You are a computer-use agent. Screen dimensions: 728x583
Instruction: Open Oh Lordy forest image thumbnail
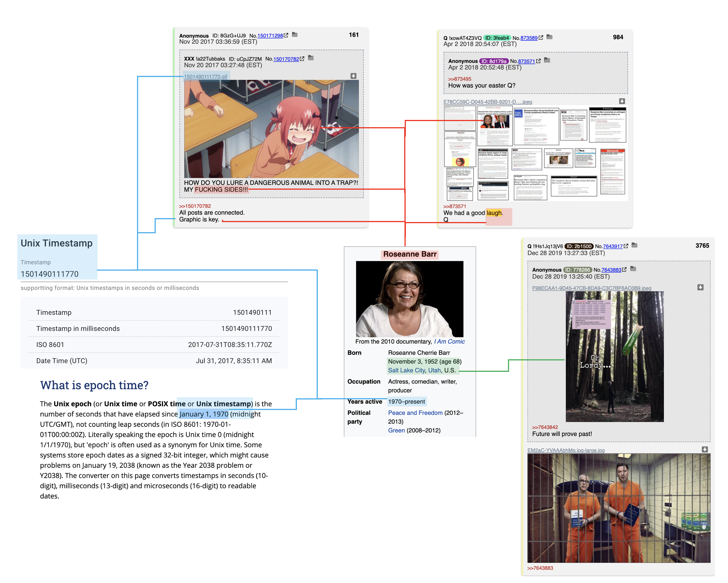click(x=615, y=356)
